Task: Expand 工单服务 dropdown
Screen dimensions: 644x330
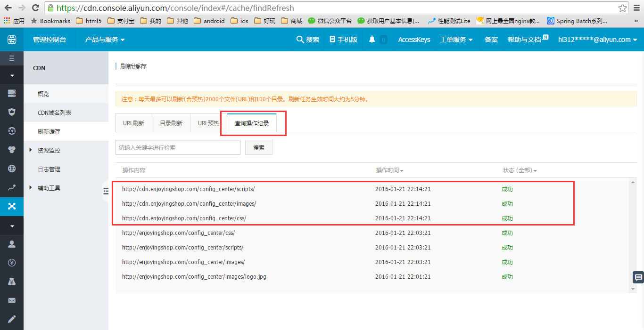Action: click(x=456, y=40)
